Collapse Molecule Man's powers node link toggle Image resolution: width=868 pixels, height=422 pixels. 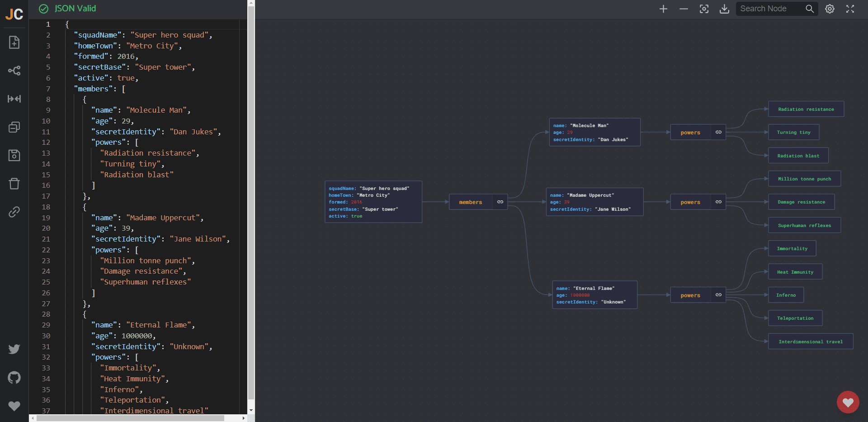pos(718,132)
